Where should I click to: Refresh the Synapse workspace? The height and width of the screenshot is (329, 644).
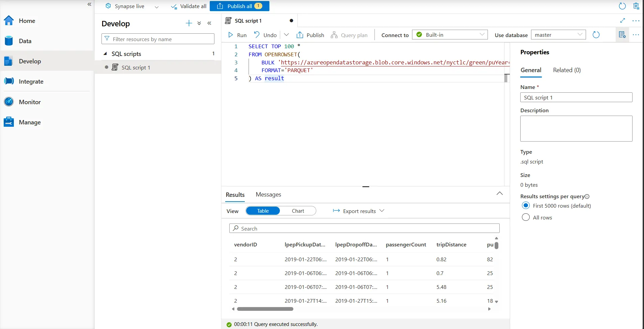pyautogui.click(x=622, y=6)
